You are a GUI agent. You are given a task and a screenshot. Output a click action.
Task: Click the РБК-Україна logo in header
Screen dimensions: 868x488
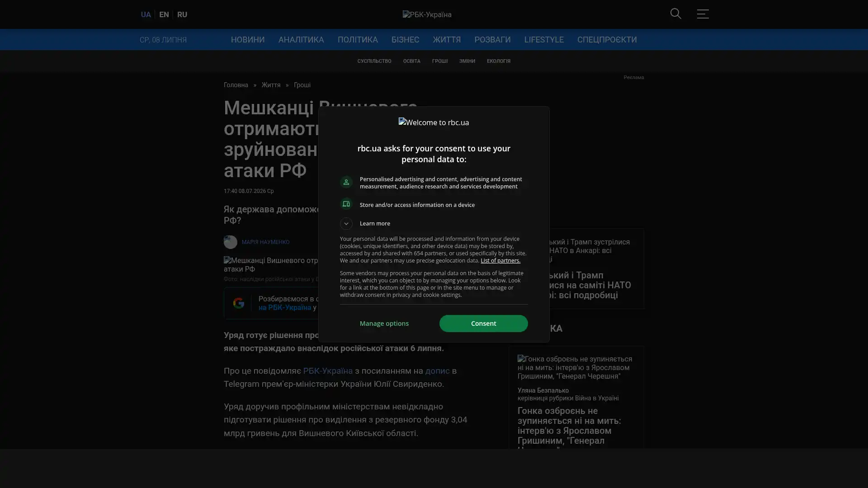coord(427,14)
